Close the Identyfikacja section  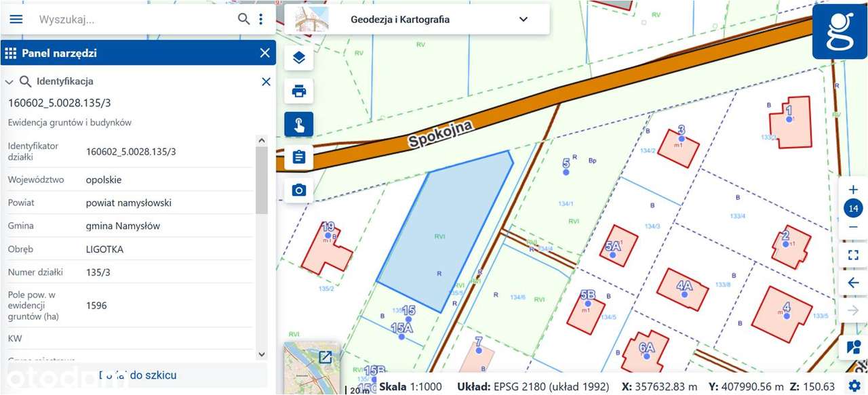tap(266, 81)
